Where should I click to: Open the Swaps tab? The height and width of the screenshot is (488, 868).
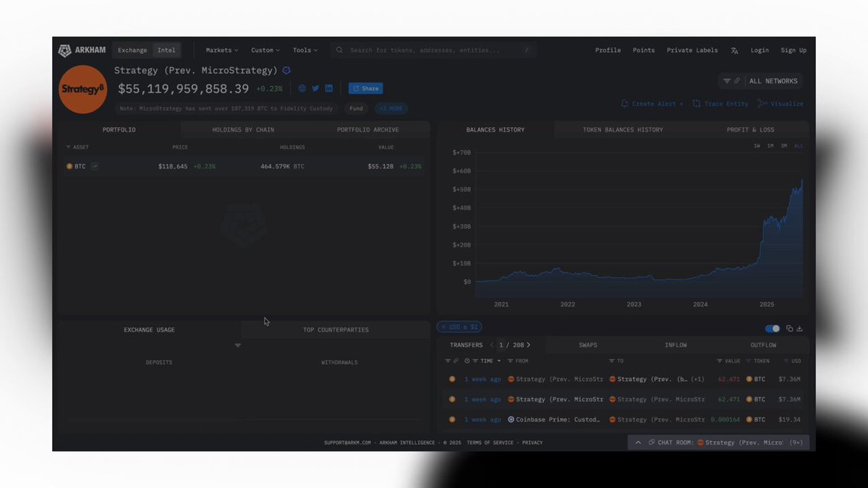pyautogui.click(x=588, y=345)
